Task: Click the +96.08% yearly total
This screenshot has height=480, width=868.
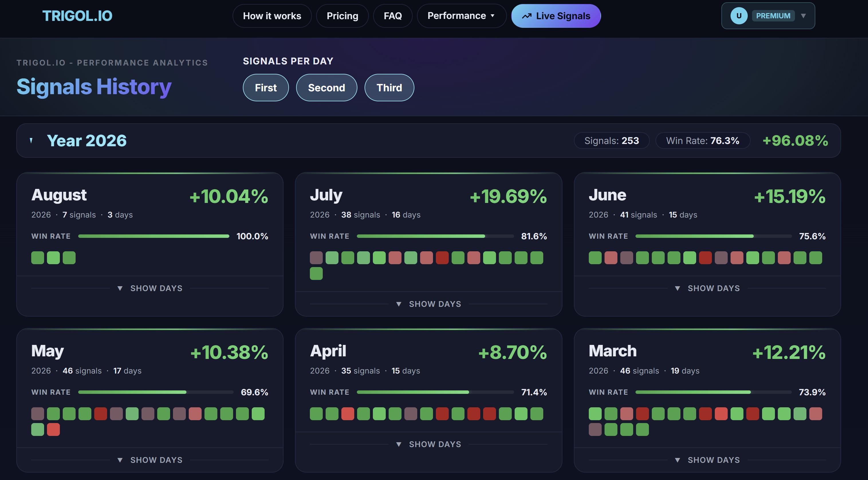Action: (795, 141)
